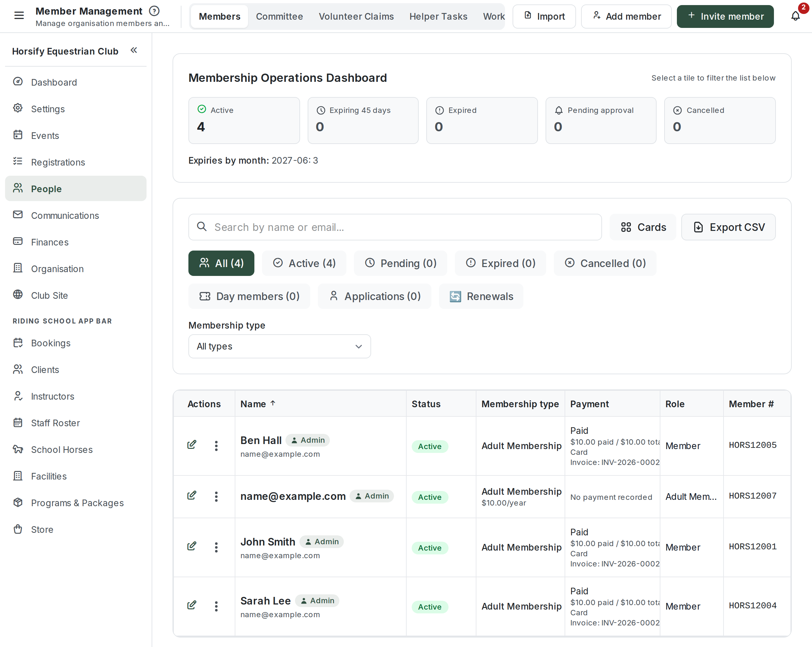Filter by Expiring 45 days tile
The image size is (812, 647).
363,121
